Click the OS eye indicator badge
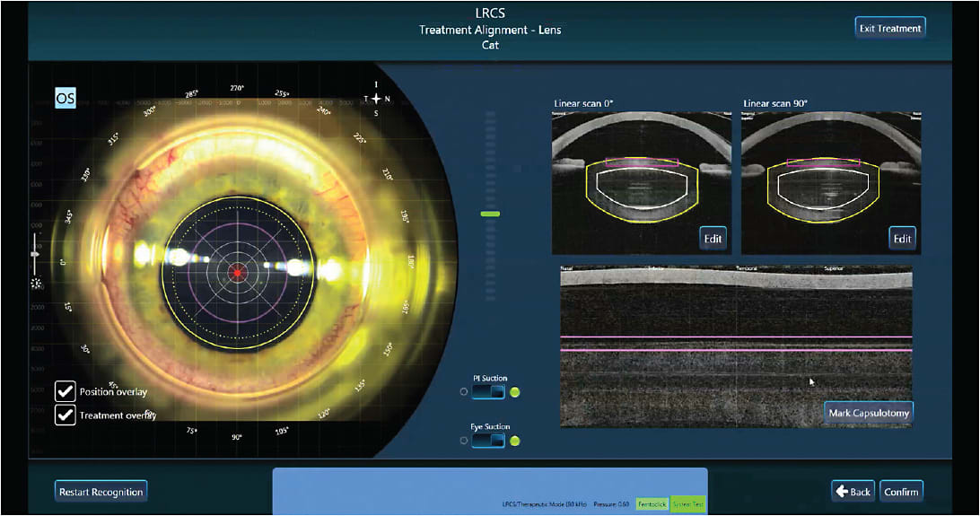The image size is (980, 516). (x=66, y=99)
